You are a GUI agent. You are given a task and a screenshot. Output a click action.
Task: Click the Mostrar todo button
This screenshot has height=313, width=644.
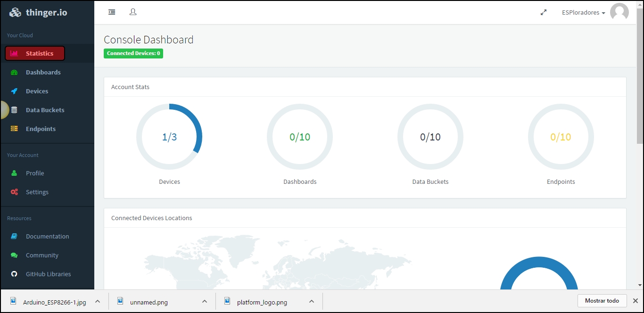[602, 301]
